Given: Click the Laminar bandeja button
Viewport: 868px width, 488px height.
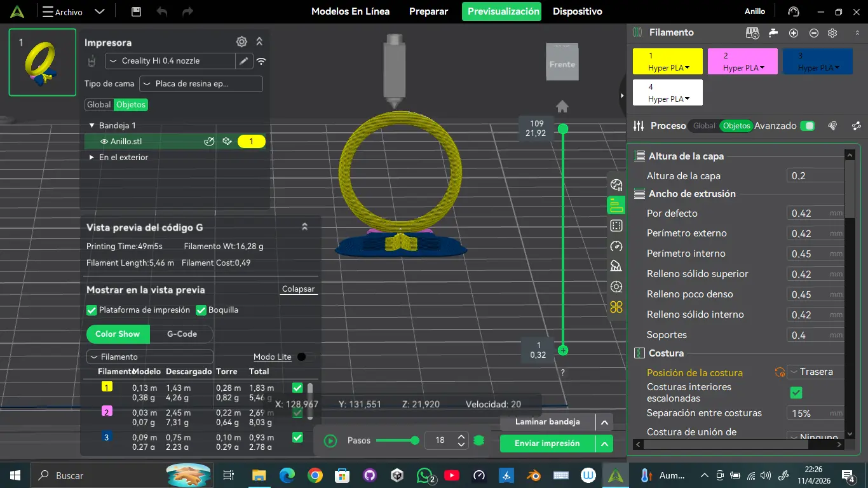Looking at the screenshot, I should click(547, 422).
